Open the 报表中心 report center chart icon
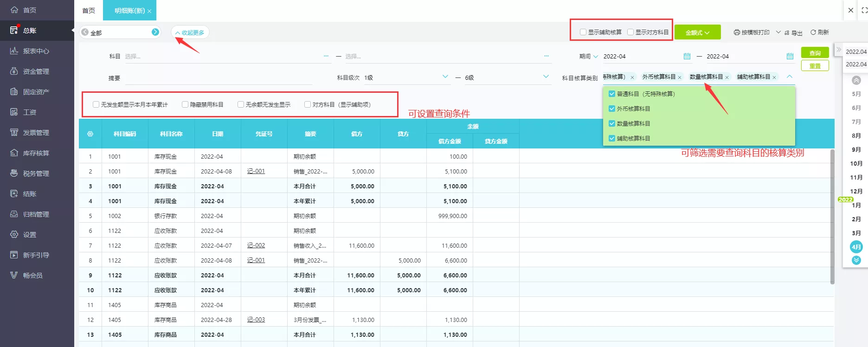Viewport: 868px width, 347px height. (14, 51)
